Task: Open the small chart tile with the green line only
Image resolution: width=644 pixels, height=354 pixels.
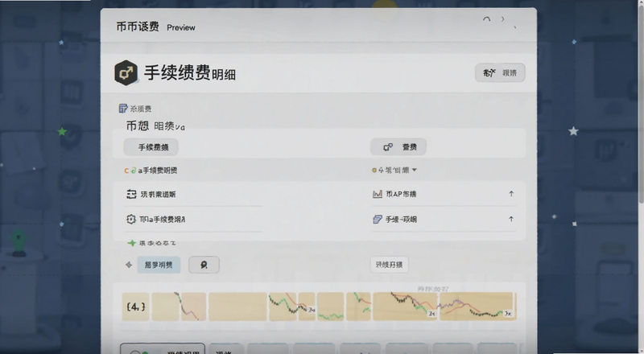Action: pos(330,307)
